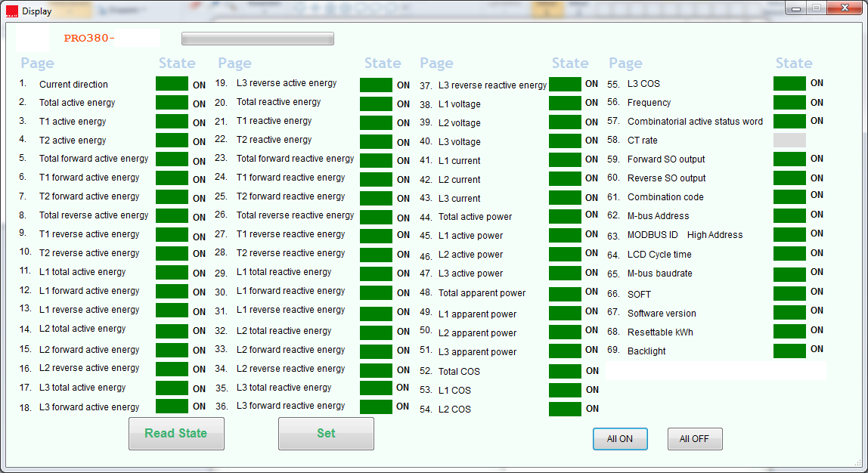Click the progress bar at top
The image size is (868, 473).
click(257, 39)
